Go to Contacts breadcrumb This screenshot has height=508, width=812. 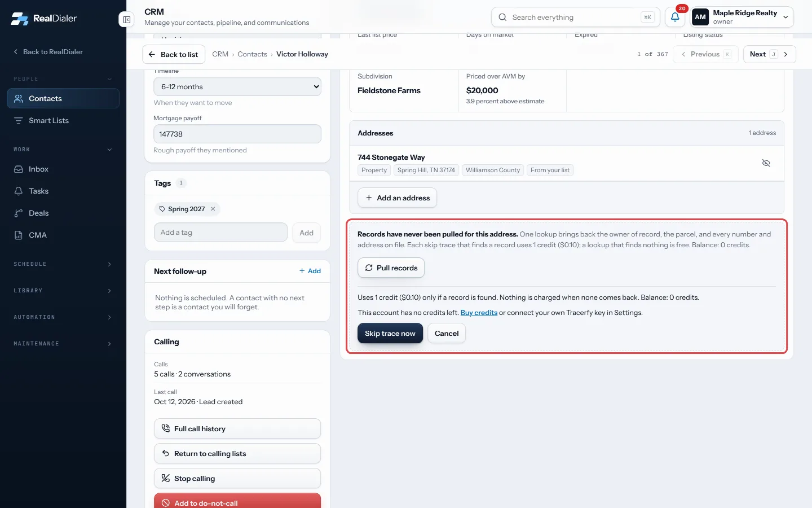[x=252, y=54]
